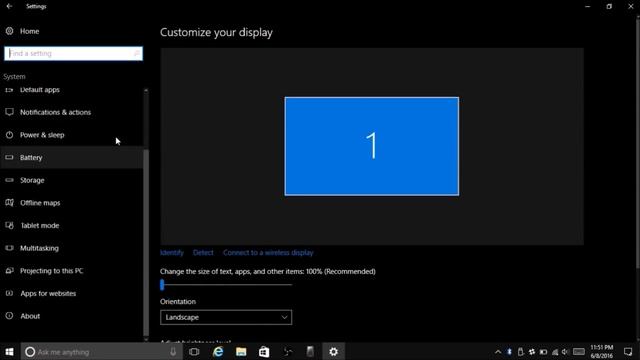Open Offline maps settings
This screenshot has width=640, height=360.
tap(40, 203)
